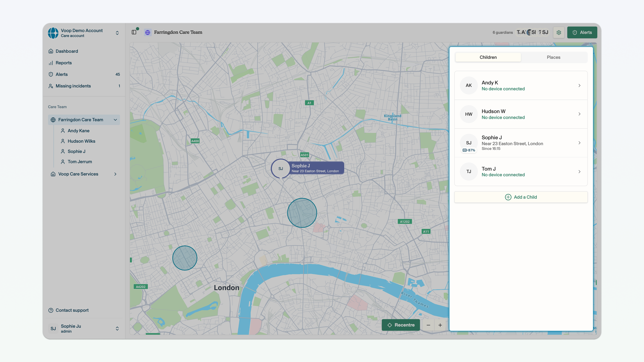Expand the Voop Care Services group

115,174
